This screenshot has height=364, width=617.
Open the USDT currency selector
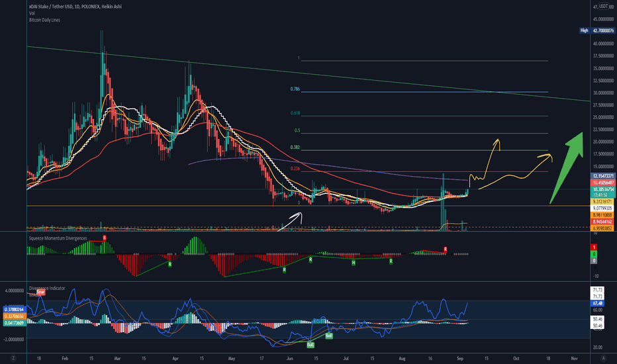(603, 7)
